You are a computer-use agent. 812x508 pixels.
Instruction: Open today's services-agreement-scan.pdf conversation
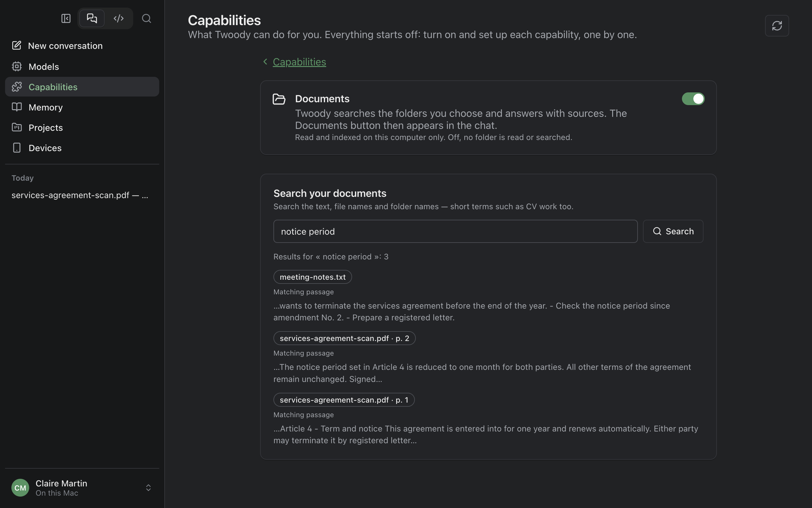pyautogui.click(x=80, y=195)
